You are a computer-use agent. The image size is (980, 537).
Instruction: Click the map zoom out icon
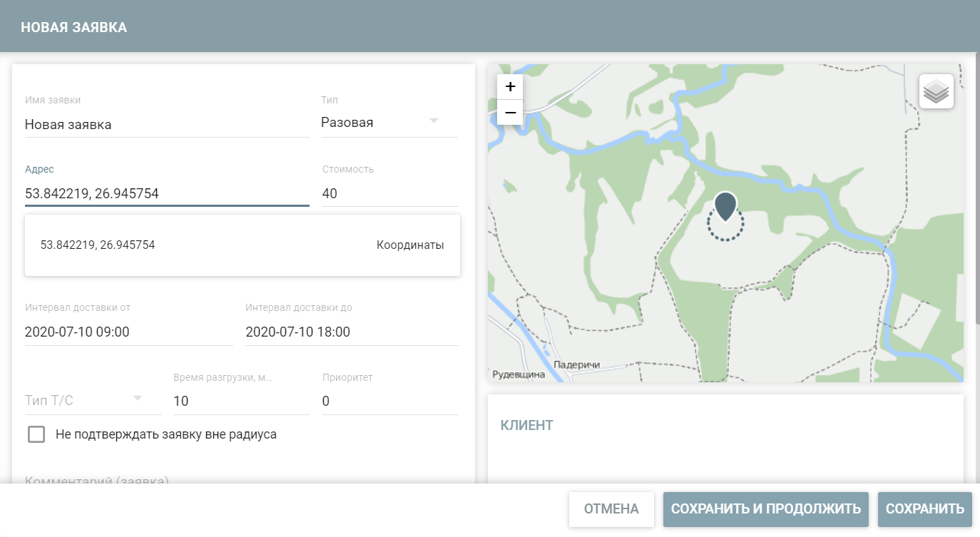click(x=510, y=112)
